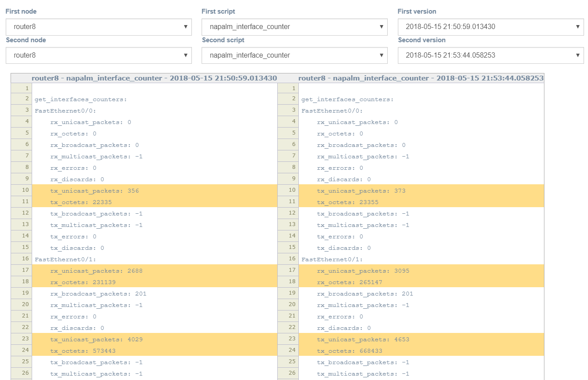Open the First script dropdown
Screen dimensions: 588x380
[x=294, y=27]
